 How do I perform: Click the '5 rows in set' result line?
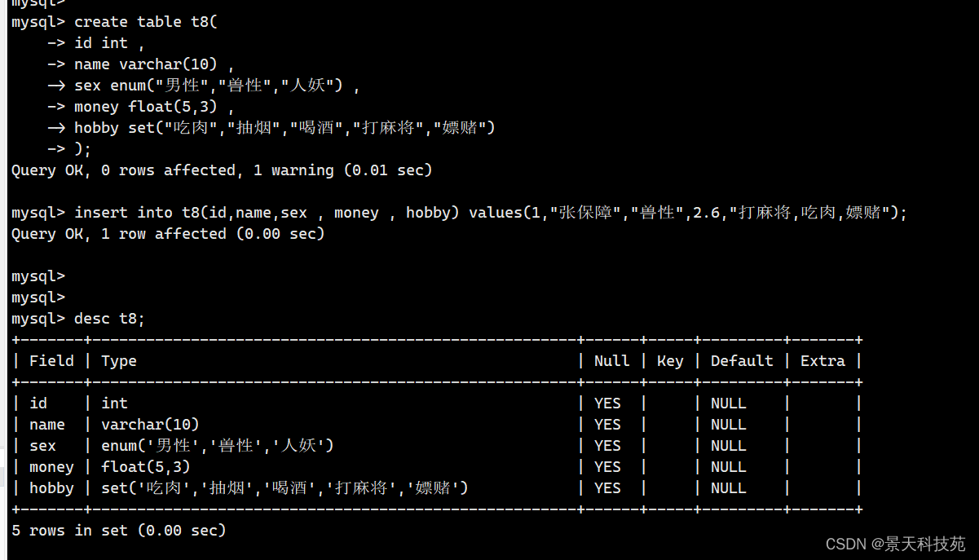[x=119, y=531]
